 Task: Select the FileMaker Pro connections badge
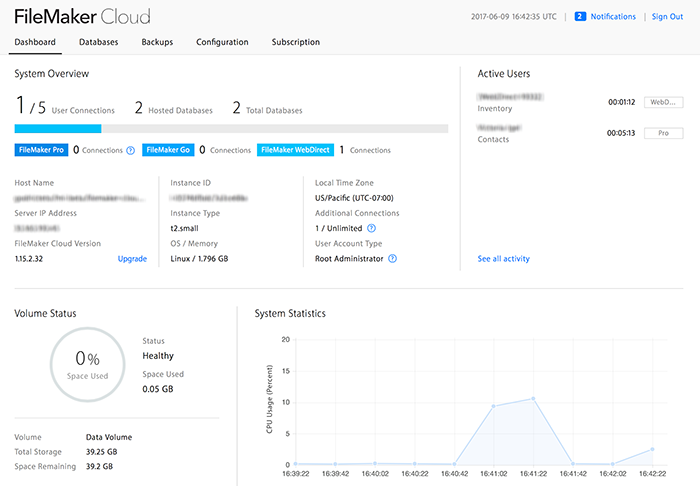coord(42,150)
